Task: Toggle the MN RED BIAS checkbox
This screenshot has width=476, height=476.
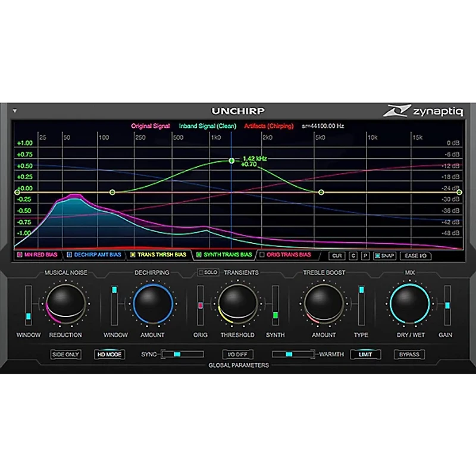Action: point(20,254)
